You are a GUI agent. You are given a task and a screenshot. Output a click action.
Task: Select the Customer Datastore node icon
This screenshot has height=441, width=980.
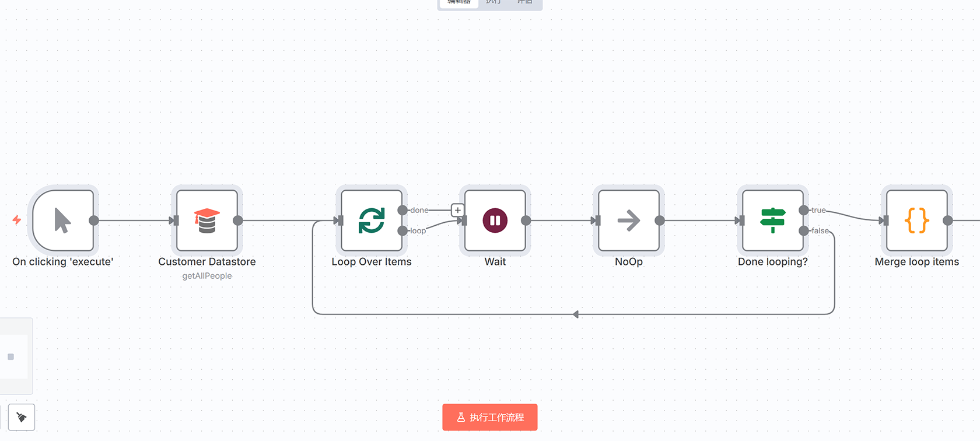click(x=206, y=220)
